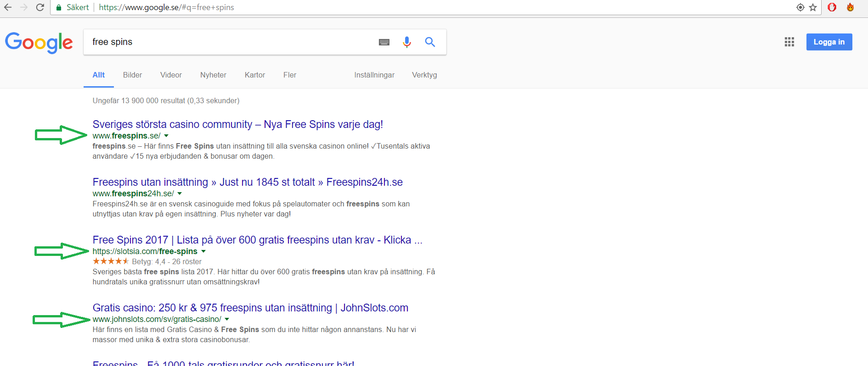Open Gratis casino JohnSlots.com result

(x=250, y=308)
